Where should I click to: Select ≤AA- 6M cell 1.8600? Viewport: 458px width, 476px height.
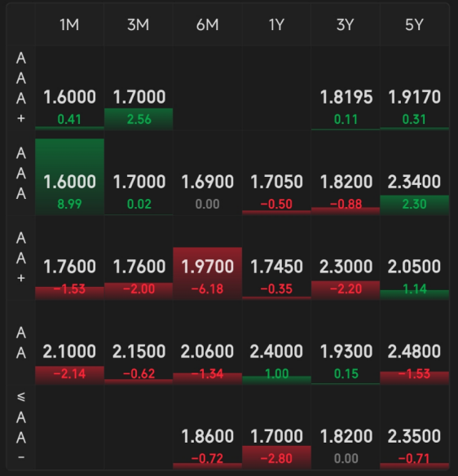[x=207, y=427]
